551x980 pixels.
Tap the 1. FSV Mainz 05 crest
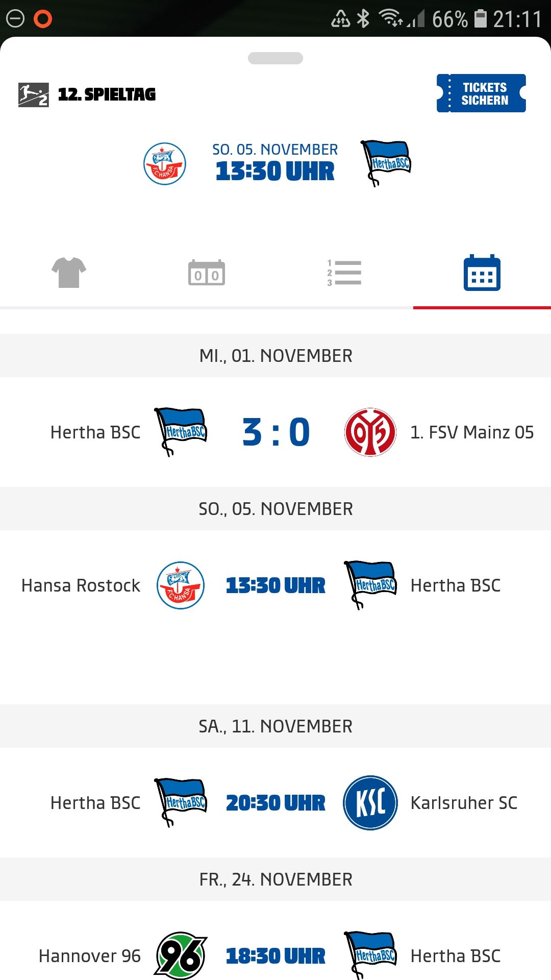click(370, 432)
